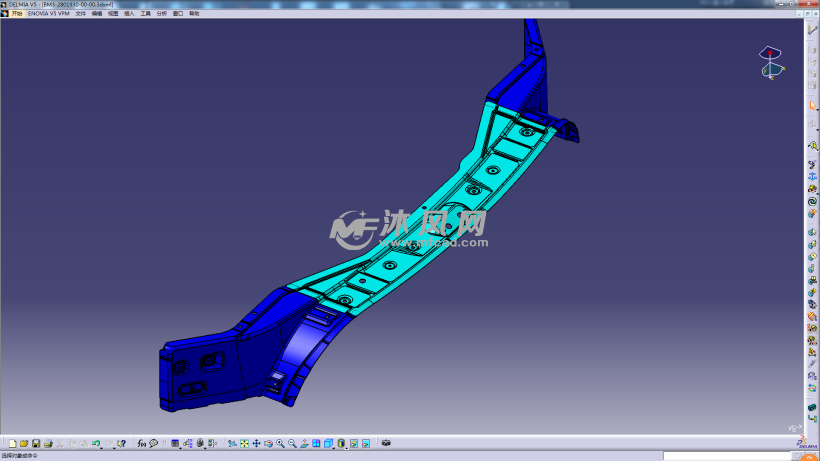Click the blue spiral icon in right toolbar
820x461 pixels.
coord(812,201)
